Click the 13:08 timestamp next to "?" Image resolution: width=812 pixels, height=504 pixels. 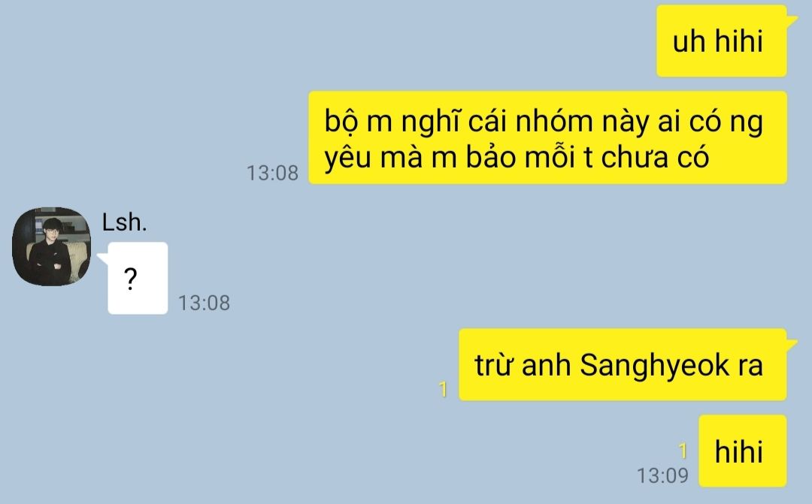tap(204, 303)
